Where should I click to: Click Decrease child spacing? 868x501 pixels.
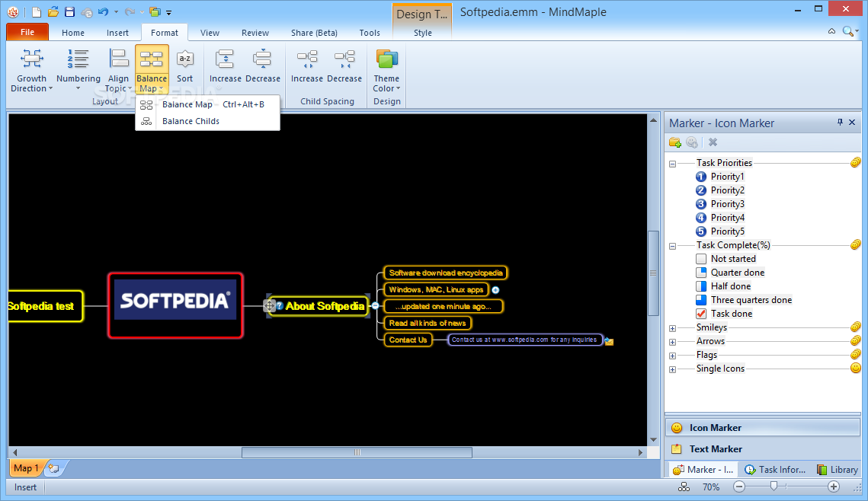coord(344,66)
